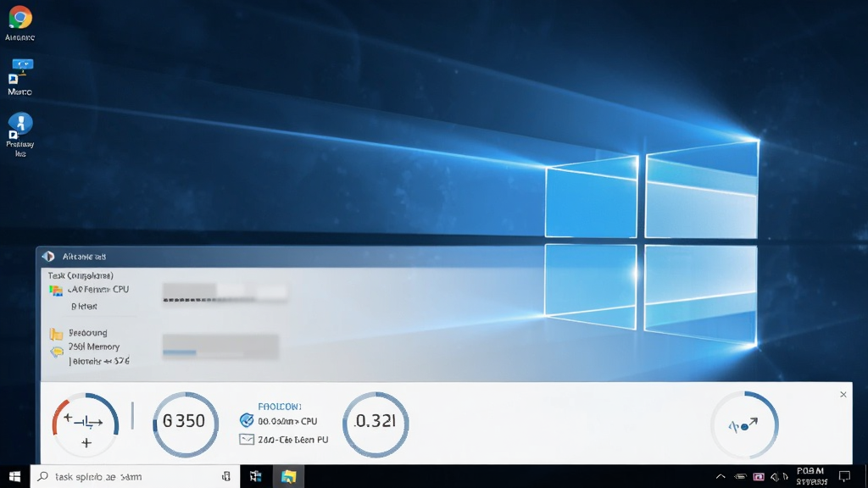Click the app logo in the window title bar

tap(48, 256)
